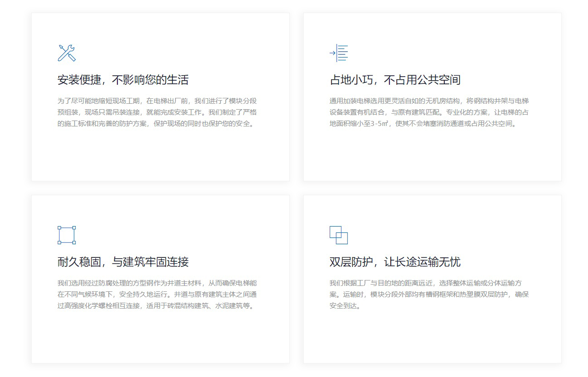Open the 耐久稳固，与建筑牢固连接 heading

click(123, 262)
